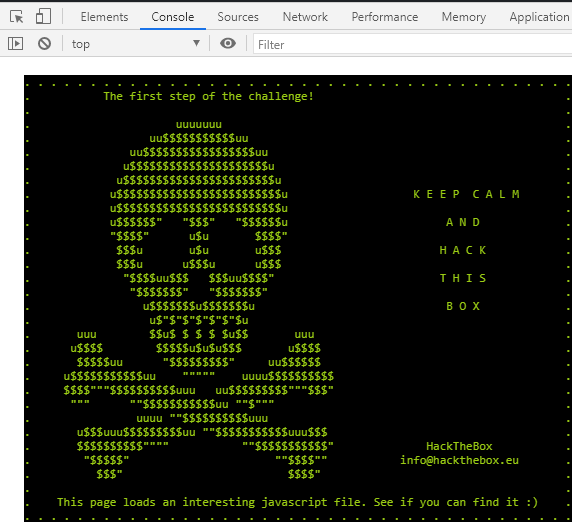Image resolution: width=572 pixels, height=522 pixels.
Task: Select the 'H A C K' text
Action: (463, 250)
